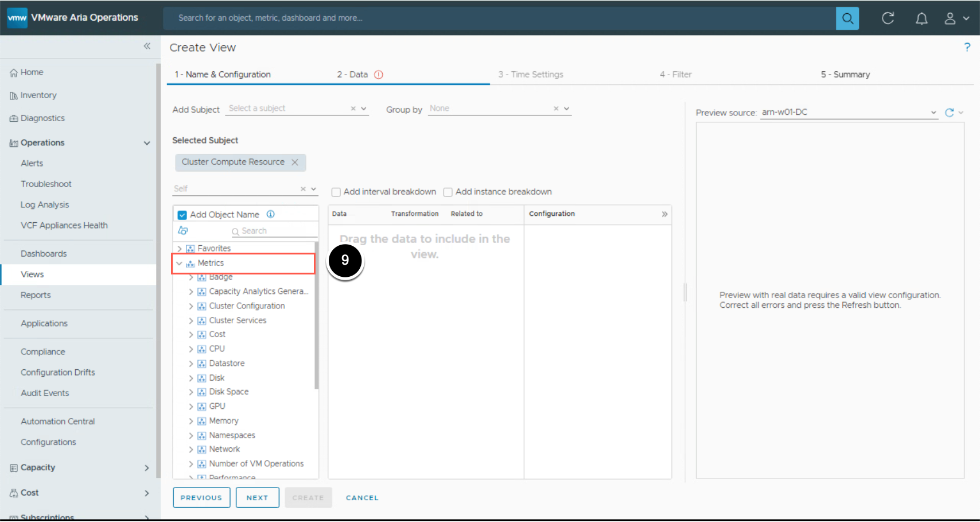Toggle the Add Object Name checkbox
Viewport: 980px width, 522px height.
coord(182,215)
